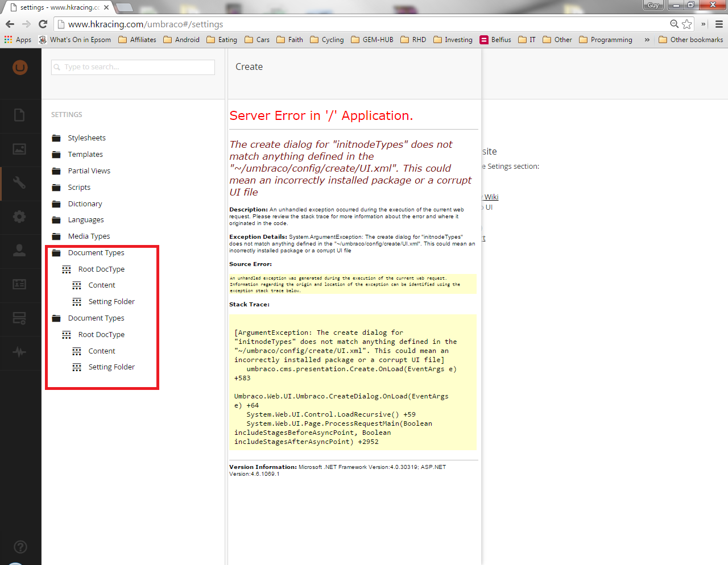
Task: Open the Other bookmarks folder
Action: [x=691, y=40]
